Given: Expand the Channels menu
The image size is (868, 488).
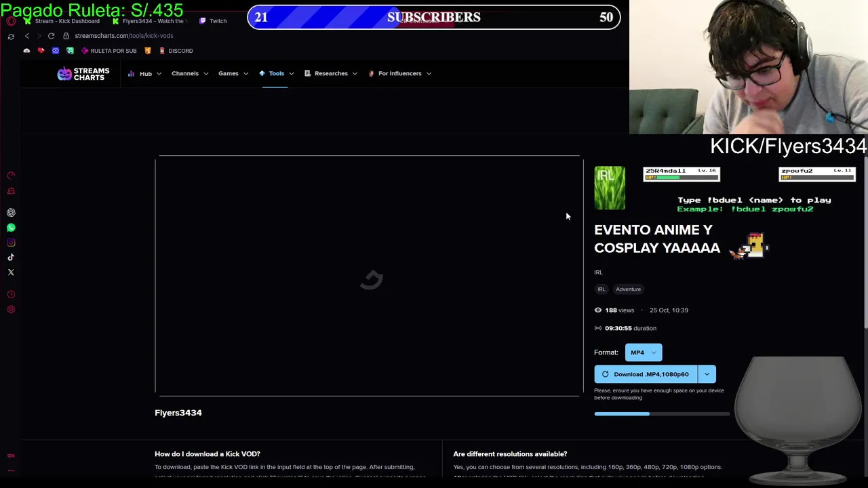Looking at the screenshot, I should point(190,73).
